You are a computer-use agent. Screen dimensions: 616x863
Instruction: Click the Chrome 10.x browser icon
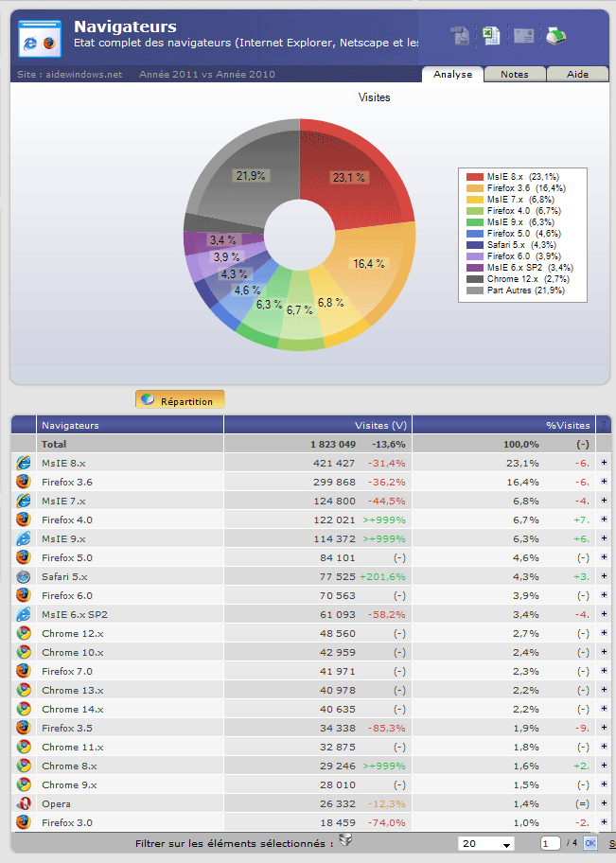click(23, 652)
